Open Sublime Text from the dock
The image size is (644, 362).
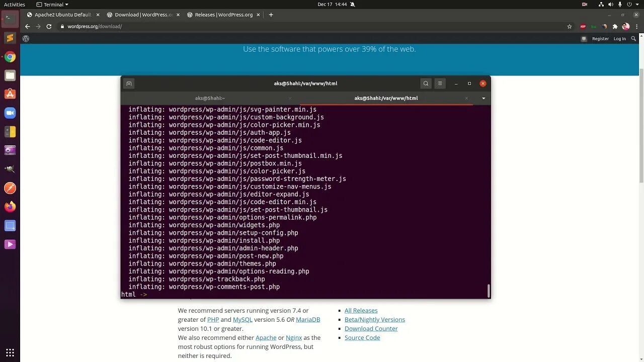click(x=10, y=38)
